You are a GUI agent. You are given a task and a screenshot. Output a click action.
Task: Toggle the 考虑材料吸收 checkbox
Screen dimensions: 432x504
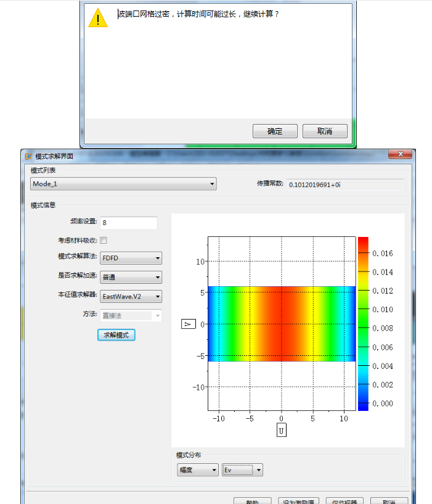click(104, 240)
